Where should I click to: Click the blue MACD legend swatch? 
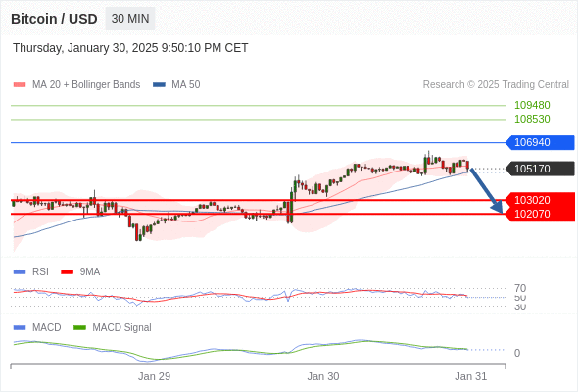20,328
